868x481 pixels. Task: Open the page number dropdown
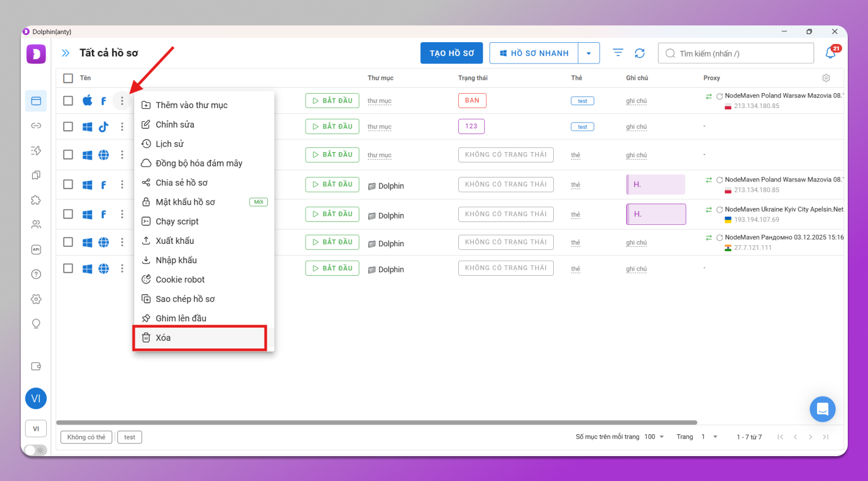click(x=709, y=437)
